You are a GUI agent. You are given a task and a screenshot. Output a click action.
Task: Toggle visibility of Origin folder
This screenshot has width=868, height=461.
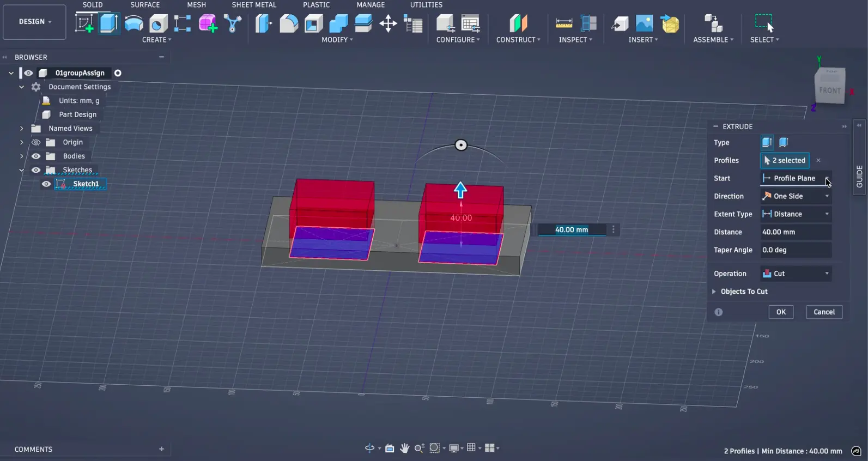coord(36,142)
